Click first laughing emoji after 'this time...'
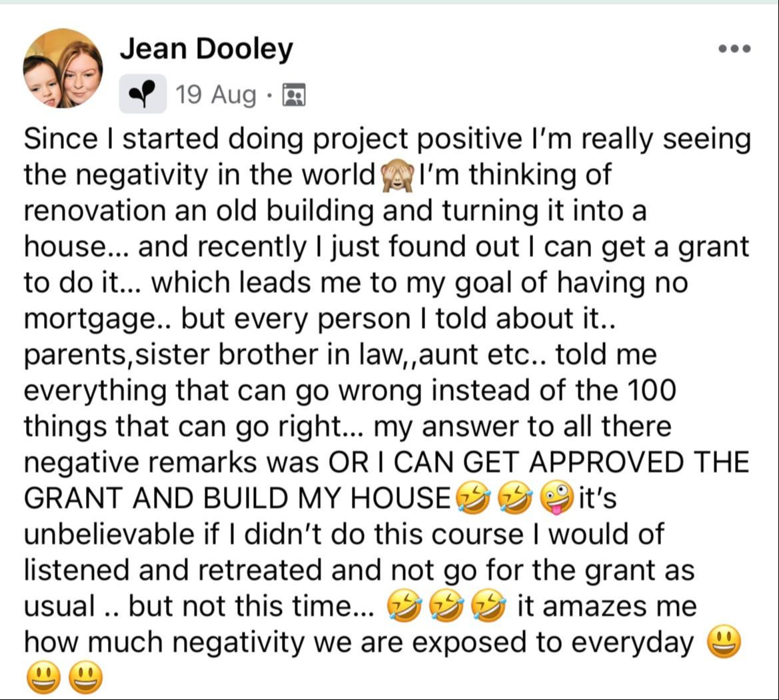This screenshot has height=700, width=779. [405, 605]
